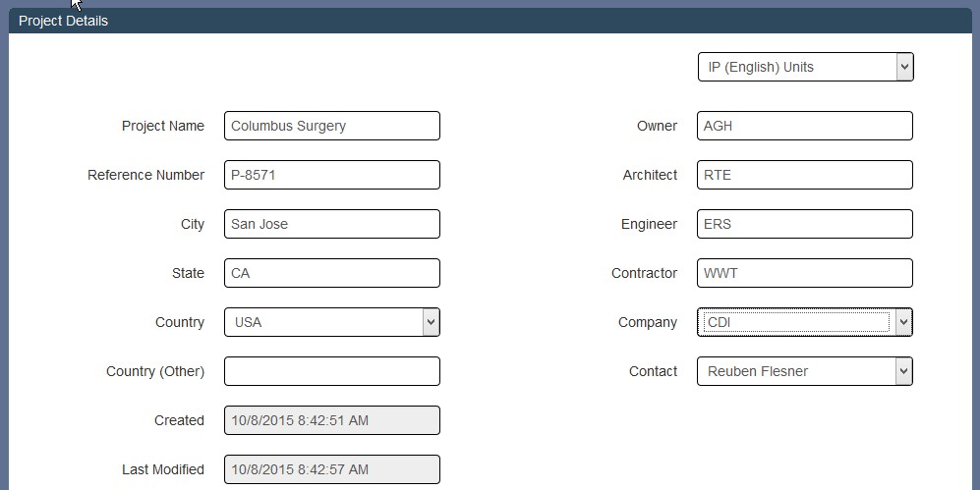Click the Country dropdown arrow icon

click(x=431, y=322)
